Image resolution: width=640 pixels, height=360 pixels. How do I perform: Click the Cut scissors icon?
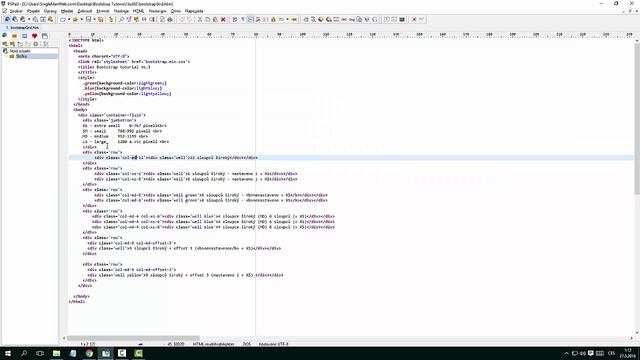tap(200, 19)
